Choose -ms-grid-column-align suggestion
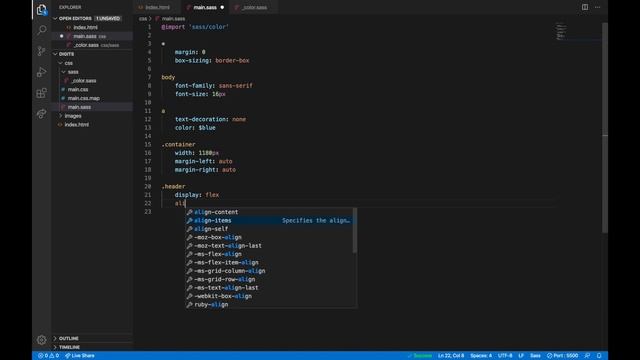The width and height of the screenshot is (640, 360). coord(269,271)
